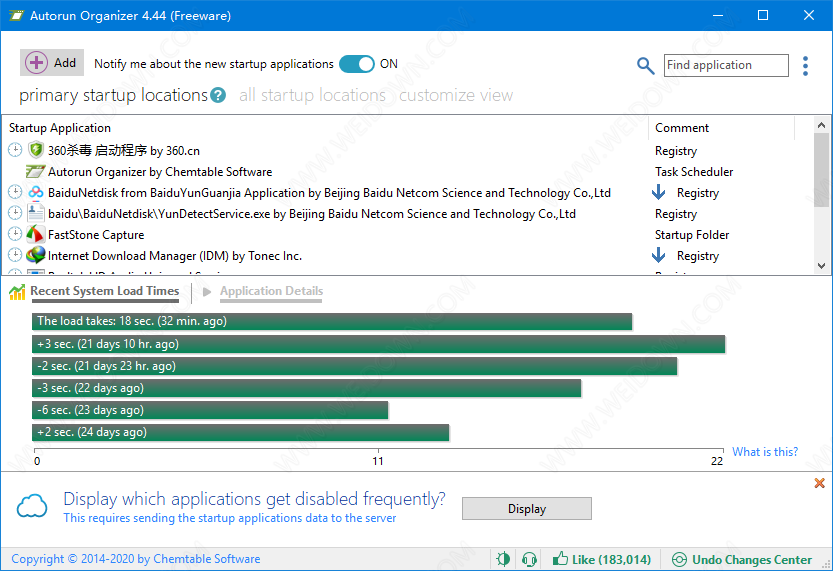Click server data requirement link text
833x571 pixels.
tap(230, 518)
